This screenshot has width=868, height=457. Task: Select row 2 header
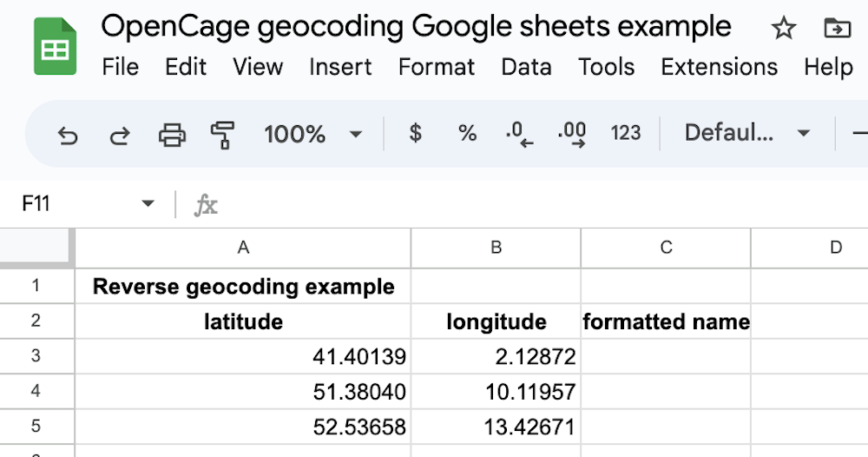36,321
